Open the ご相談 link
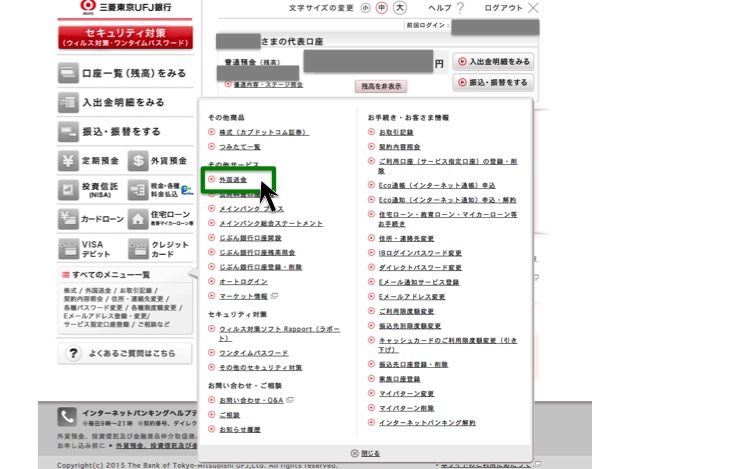 point(230,415)
